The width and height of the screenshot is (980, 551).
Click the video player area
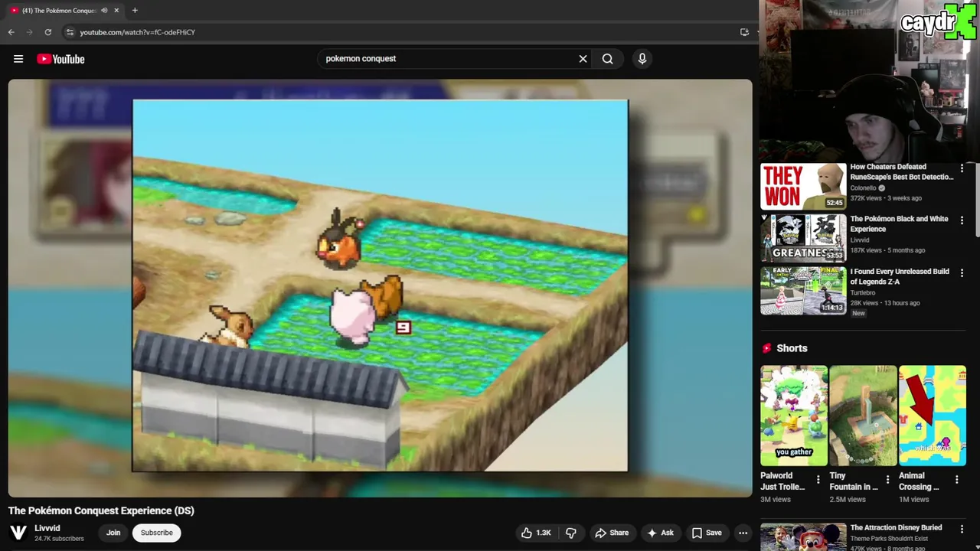380,288
